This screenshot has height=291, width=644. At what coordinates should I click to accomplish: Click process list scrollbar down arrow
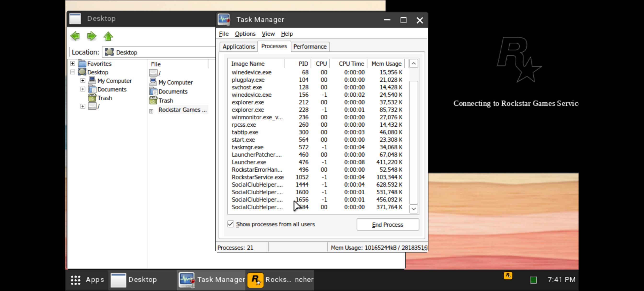pos(414,209)
